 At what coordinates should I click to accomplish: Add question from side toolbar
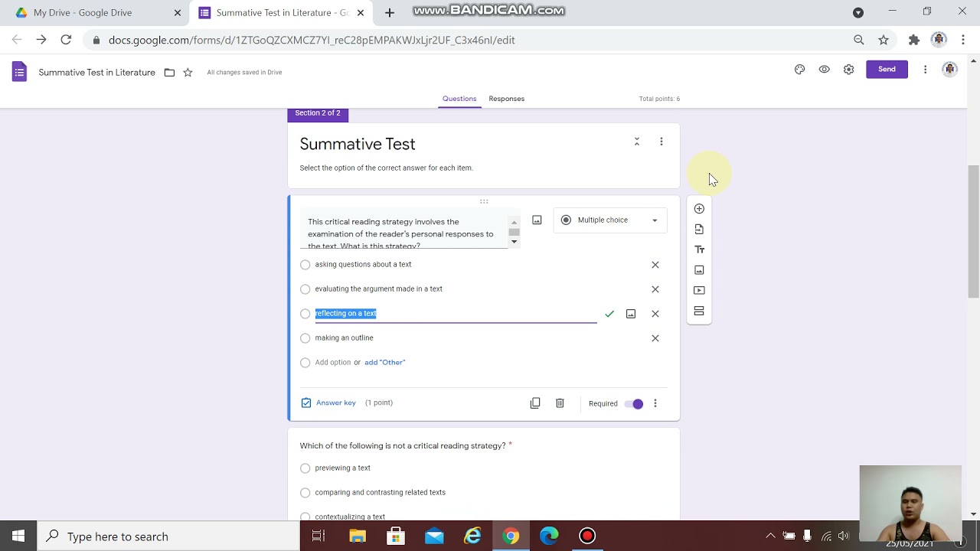click(699, 209)
